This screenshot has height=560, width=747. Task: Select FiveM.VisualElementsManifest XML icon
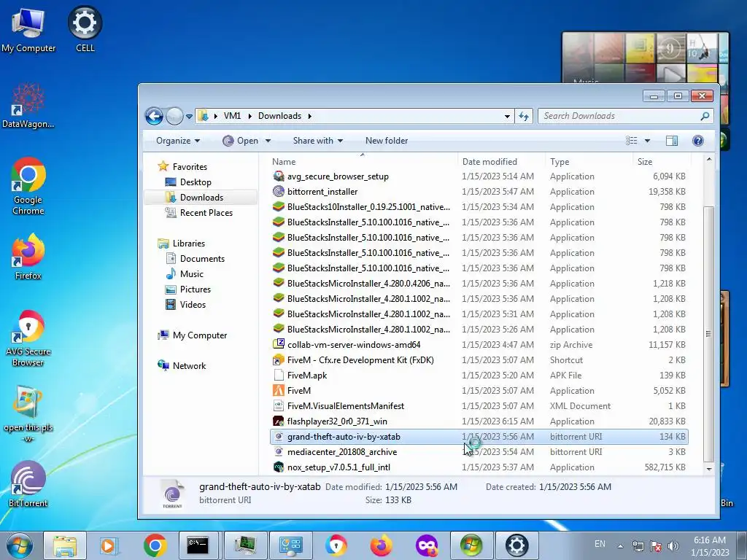(x=279, y=405)
